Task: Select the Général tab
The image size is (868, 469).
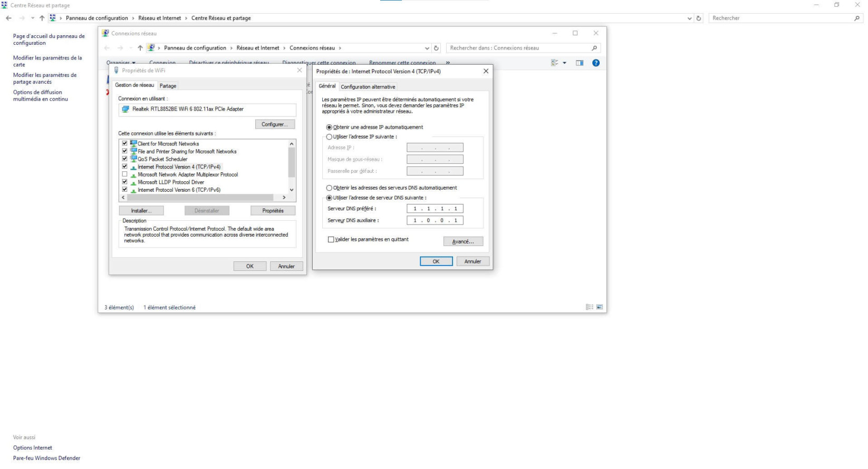Action: (327, 86)
